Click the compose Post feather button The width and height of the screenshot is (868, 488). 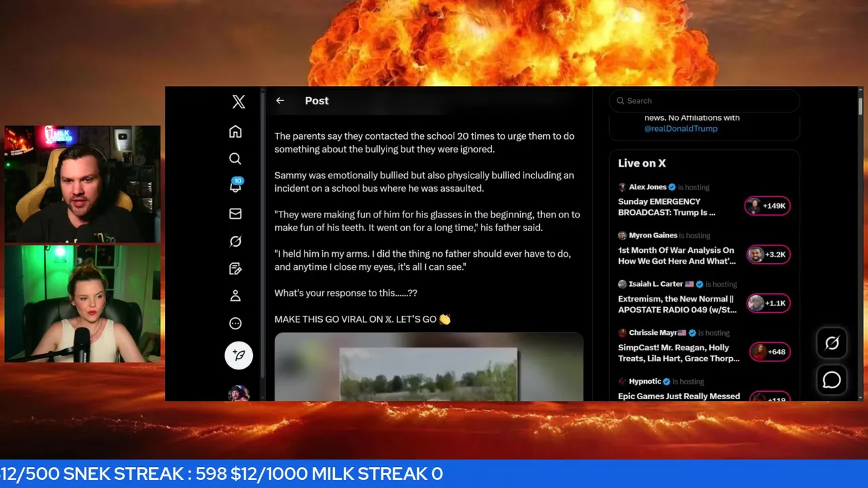239,355
